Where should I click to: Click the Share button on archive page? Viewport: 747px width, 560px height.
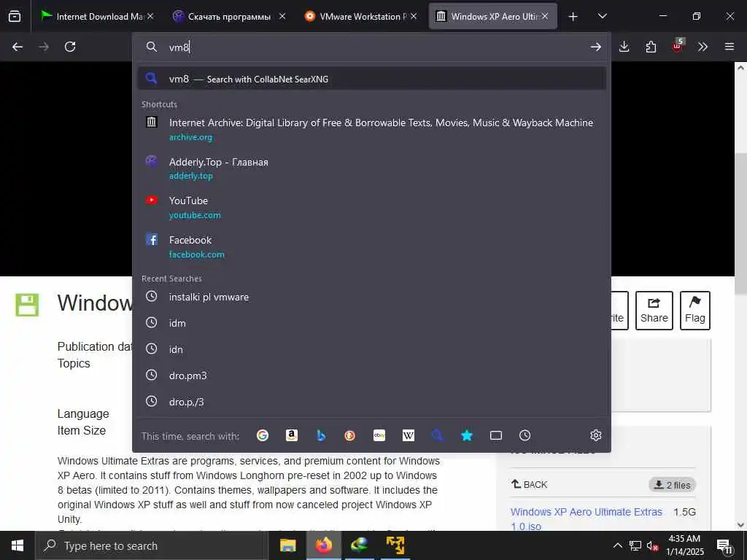click(654, 311)
